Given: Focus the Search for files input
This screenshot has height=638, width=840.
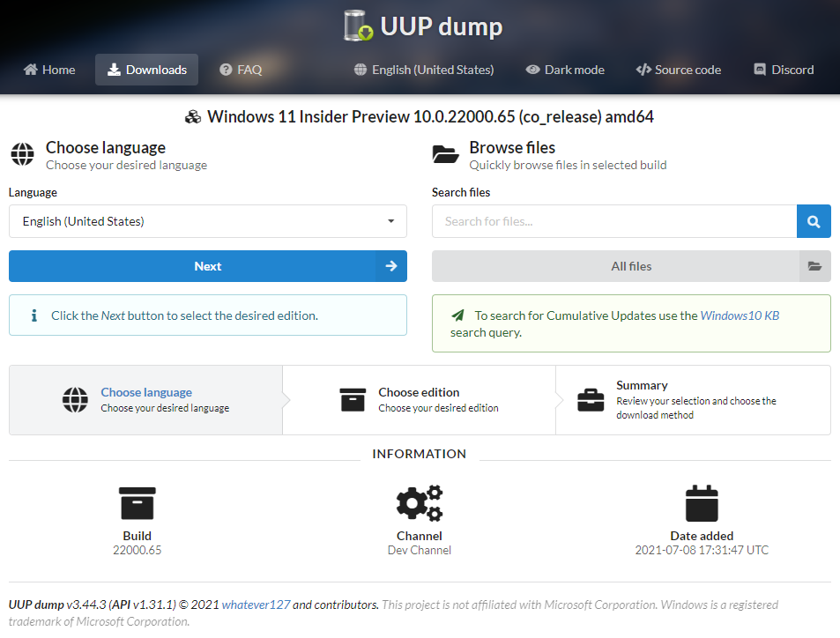Looking at the screenshot, I should click(x=614, y=221).
